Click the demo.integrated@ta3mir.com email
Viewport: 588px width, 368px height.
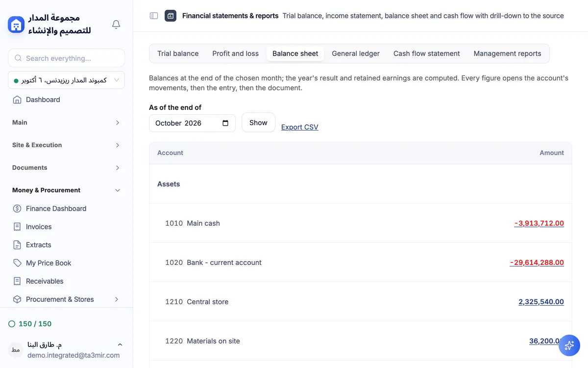pos(73,355)
